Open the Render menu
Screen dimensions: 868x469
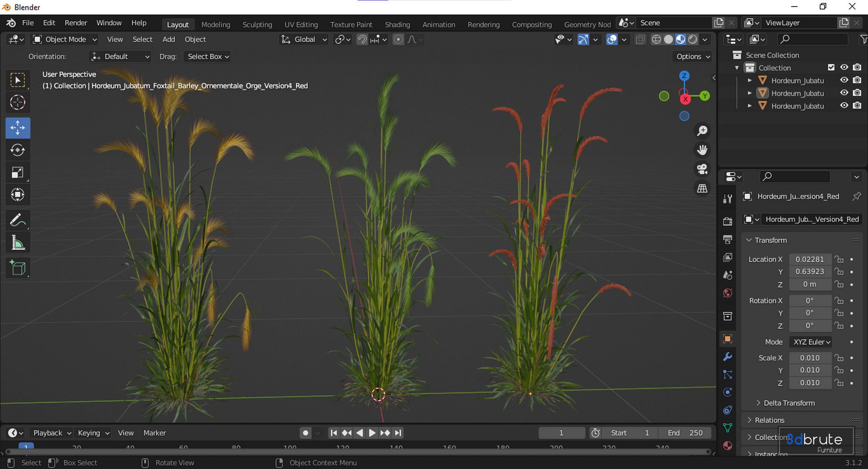click(x=75, y=23)
